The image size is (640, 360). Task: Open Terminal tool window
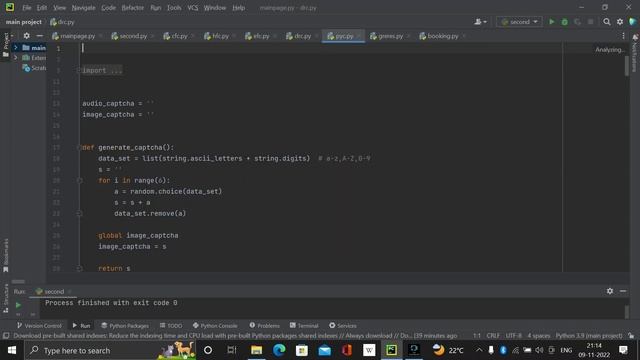304,326
